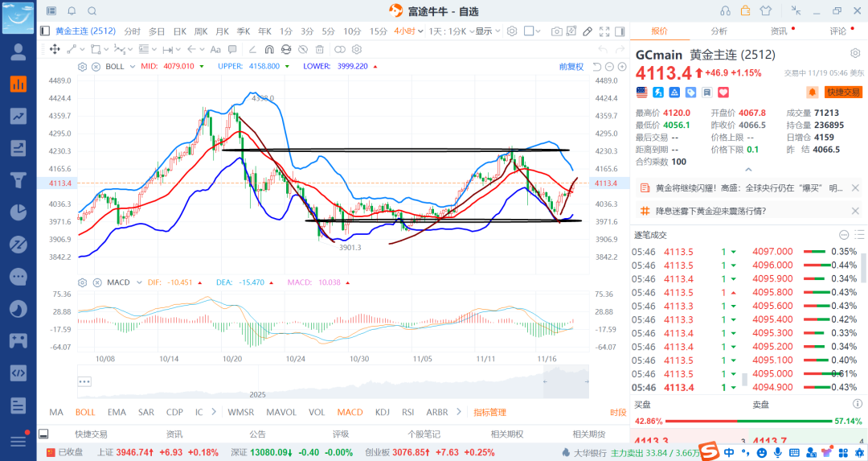
Task: Open MACD indicator settings gear
Action: click(x=83, y=282)
